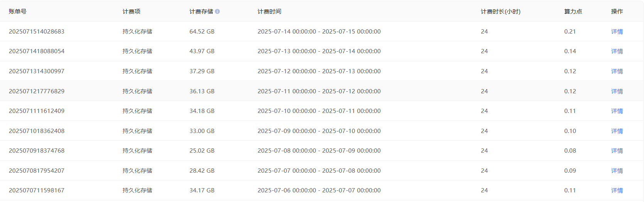The image size is (644, 202).
Task: Click billing period 2025-07-06 to 2025-07-07
Action: pos(319,190)
